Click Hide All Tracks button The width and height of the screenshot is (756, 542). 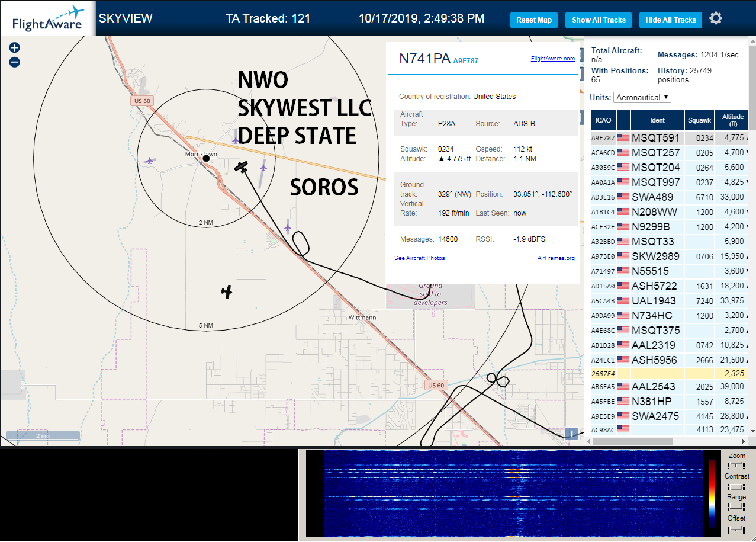coord(671,20)
